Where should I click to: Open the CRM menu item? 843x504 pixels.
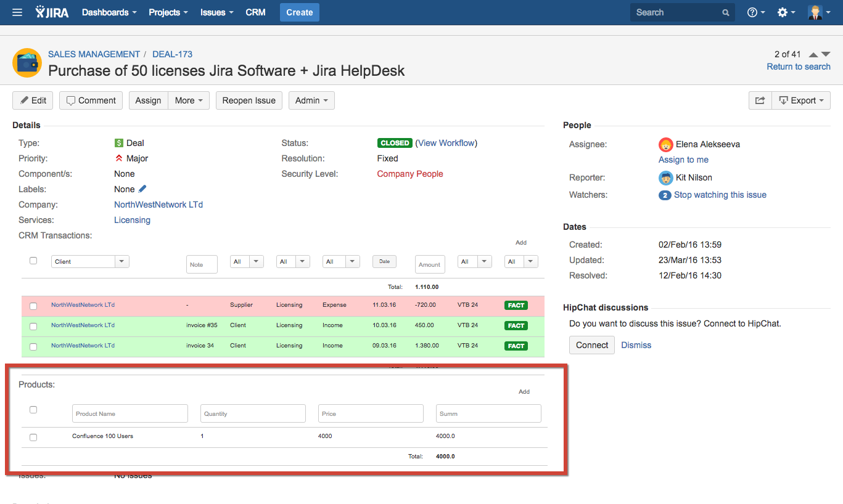click(255, 12)
